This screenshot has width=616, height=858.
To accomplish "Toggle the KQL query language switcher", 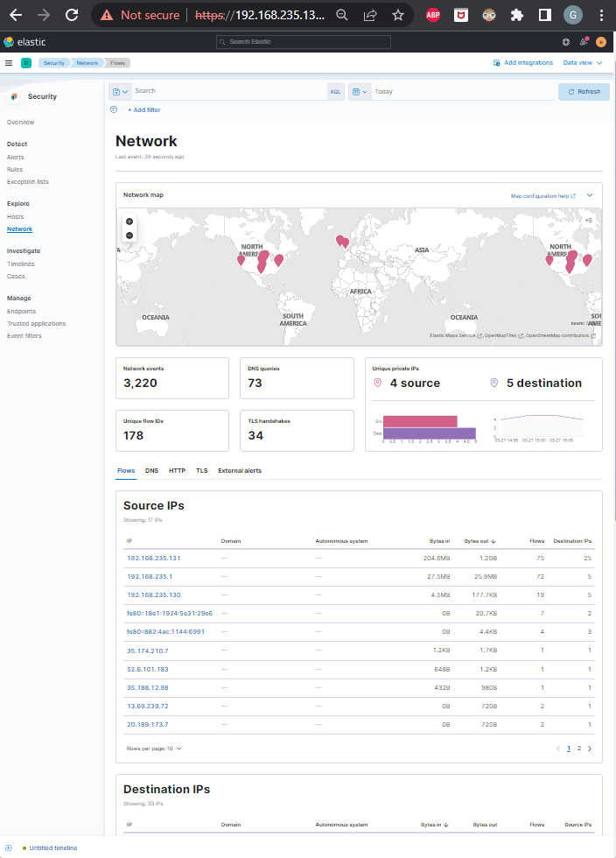I will click(x=336, y=91).
